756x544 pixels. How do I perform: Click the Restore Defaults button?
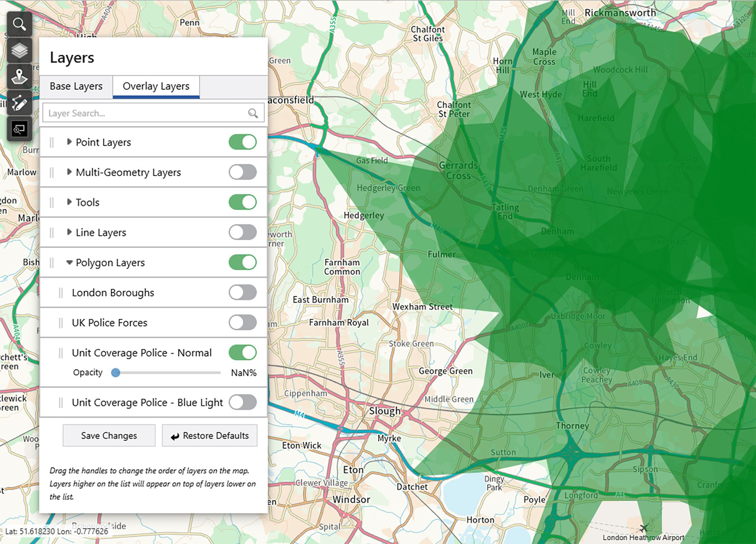tap(209, 435)
